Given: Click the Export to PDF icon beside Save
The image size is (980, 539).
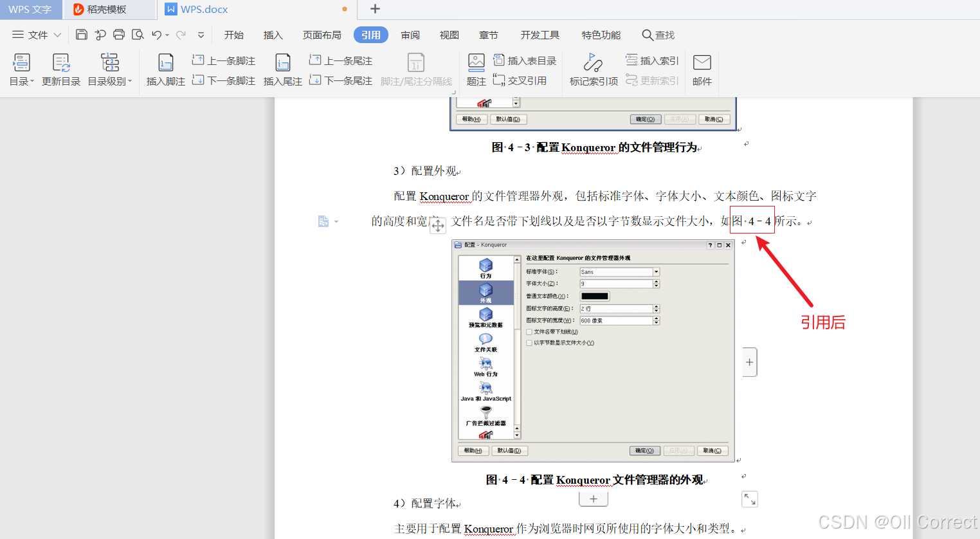Looking at the screenshot, I should [100, 35].
